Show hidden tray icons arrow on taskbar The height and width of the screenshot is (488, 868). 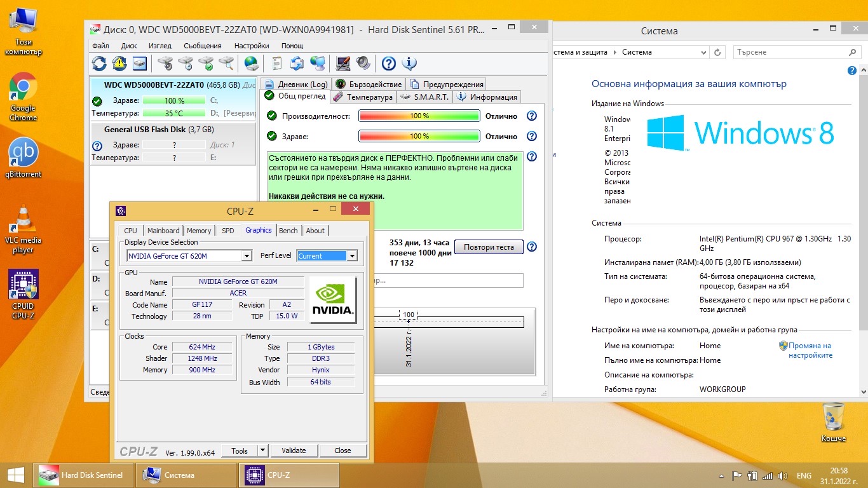click(x=722, y=475)
